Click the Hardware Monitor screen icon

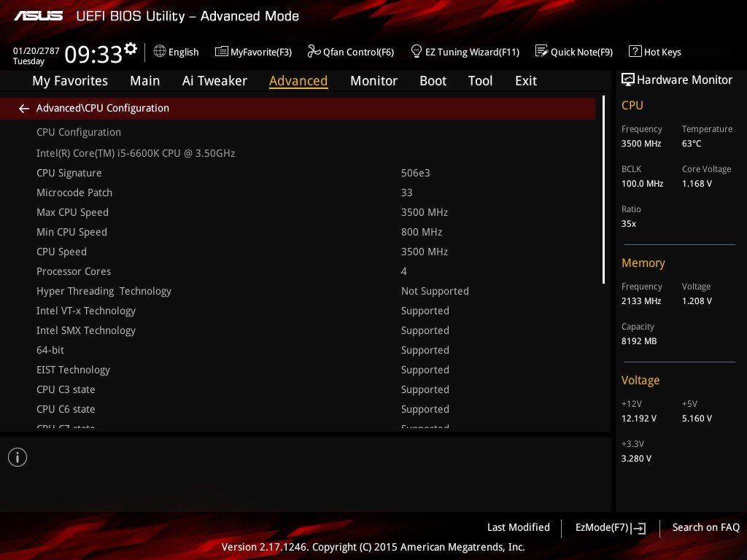click(628, 79)
